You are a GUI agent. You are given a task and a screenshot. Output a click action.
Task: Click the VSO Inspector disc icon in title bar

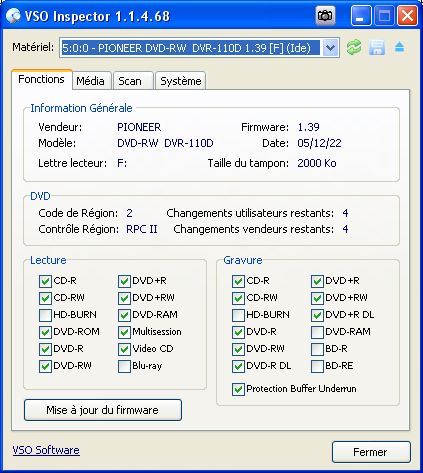(13, 16)
